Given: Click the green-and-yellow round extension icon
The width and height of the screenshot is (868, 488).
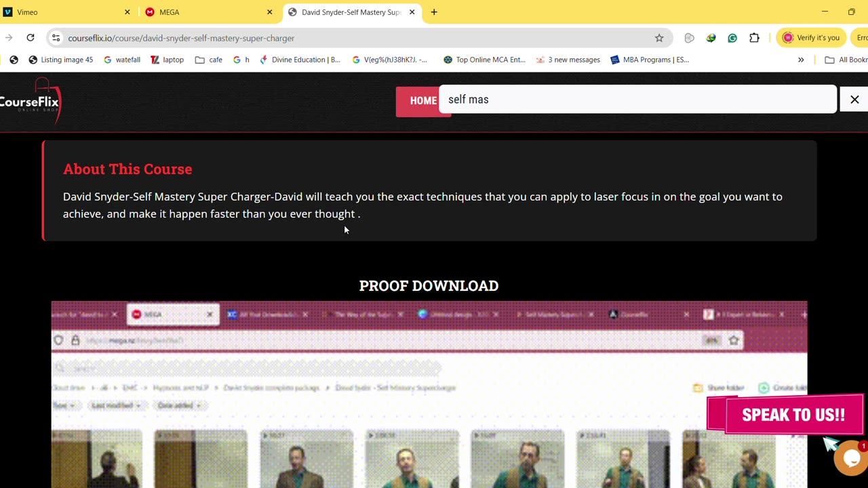Looking at the screenshot, I should pyautogui.click(x=711, y=38).
